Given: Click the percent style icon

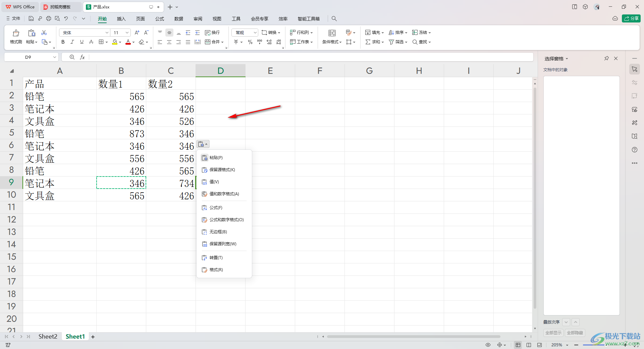Looking at the screenshot, I should click(250, 42).
